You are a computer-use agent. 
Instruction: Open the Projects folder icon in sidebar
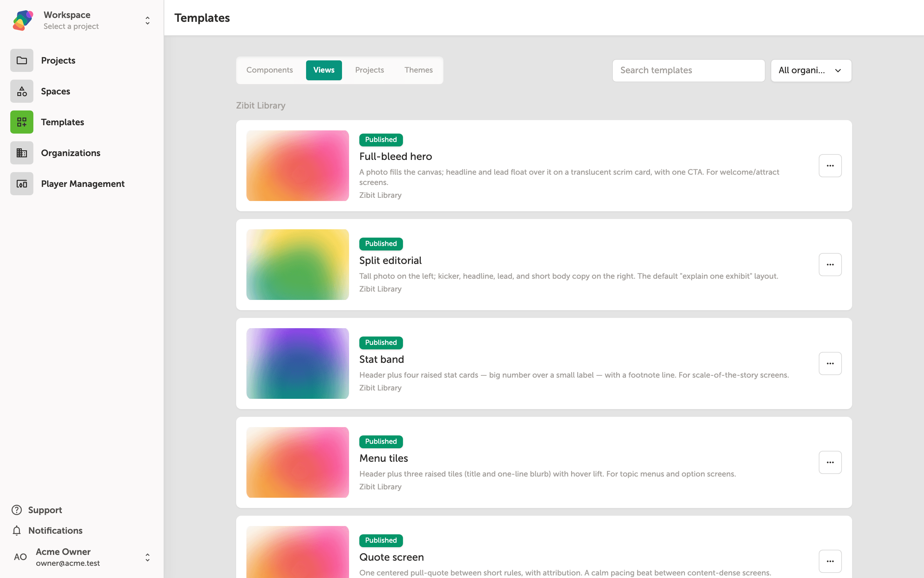pyautogui.click(x=22, y=60)
